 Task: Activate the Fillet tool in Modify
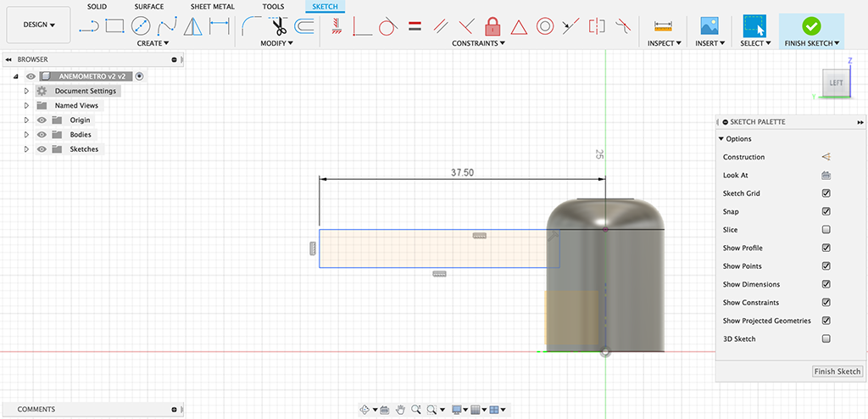(251, 26)
